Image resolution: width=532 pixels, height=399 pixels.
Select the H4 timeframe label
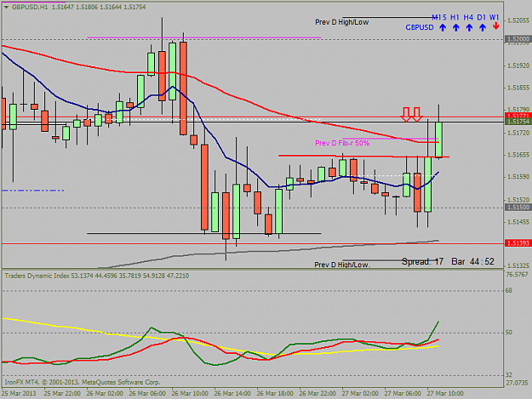tap(468, 17)
